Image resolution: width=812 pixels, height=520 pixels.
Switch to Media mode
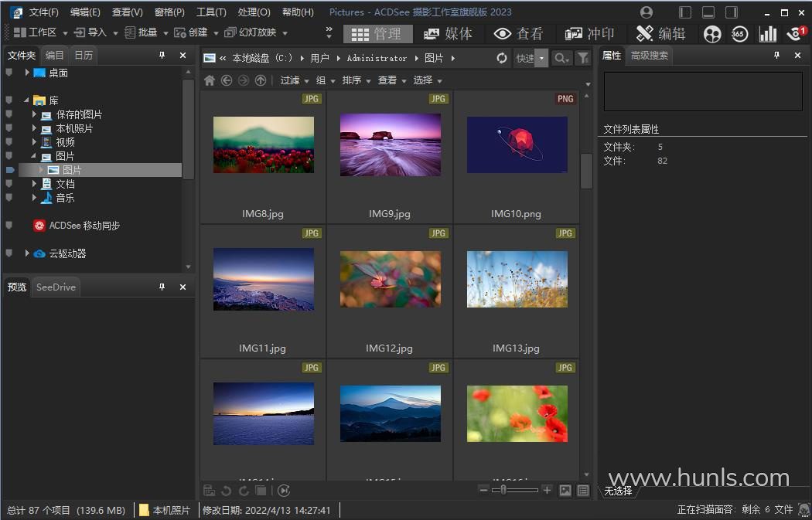448,34
